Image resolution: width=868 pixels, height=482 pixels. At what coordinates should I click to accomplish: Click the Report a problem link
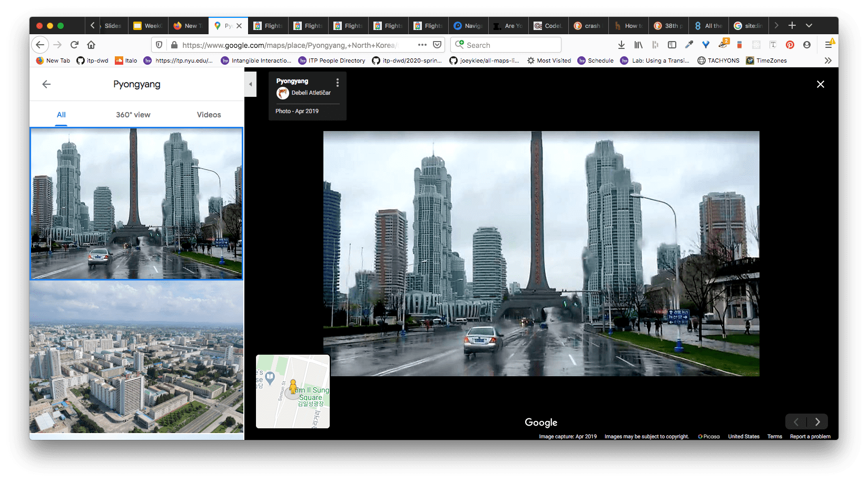coord(810,436)
